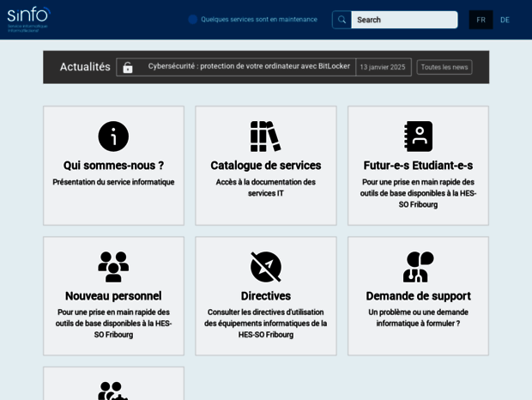The height and width of the screenshot is (400, 532).
Task: Click the address book student icon
Action: (418, 136)
